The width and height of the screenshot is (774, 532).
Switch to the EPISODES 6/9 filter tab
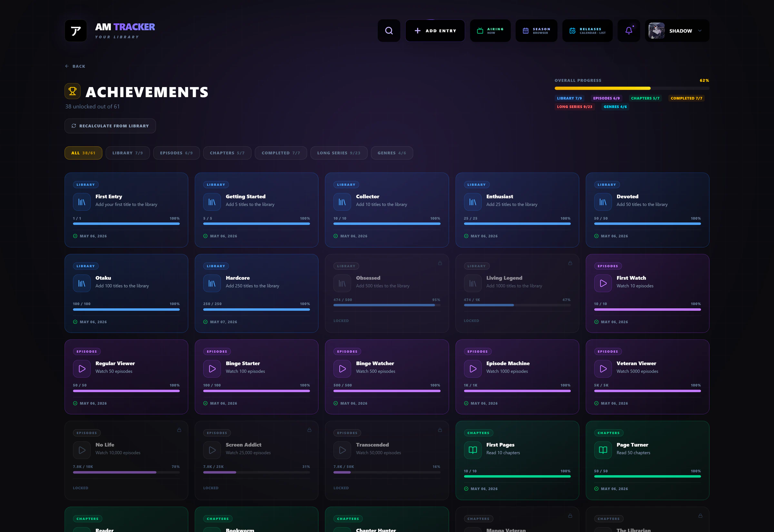pyautogui.click(x=176, y=153)
